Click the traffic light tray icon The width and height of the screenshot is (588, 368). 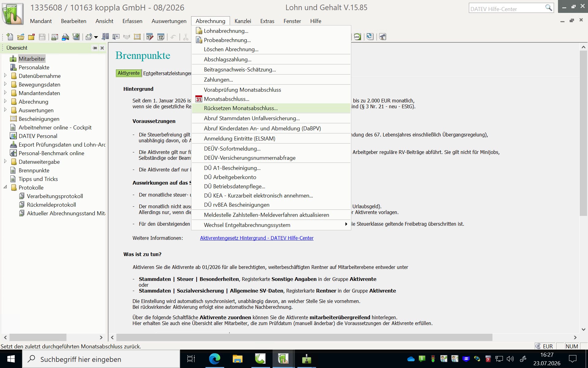pyautogui.click(x=433, y=359)
